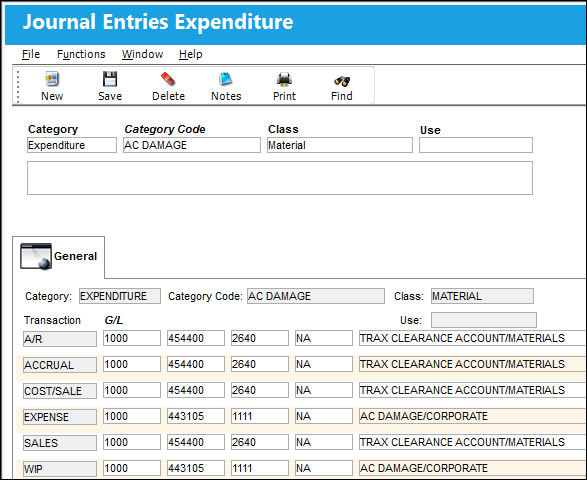Click the WIP row AC DAMAGE/CORPORATE description
587x480 pixels.
point(472,468)
